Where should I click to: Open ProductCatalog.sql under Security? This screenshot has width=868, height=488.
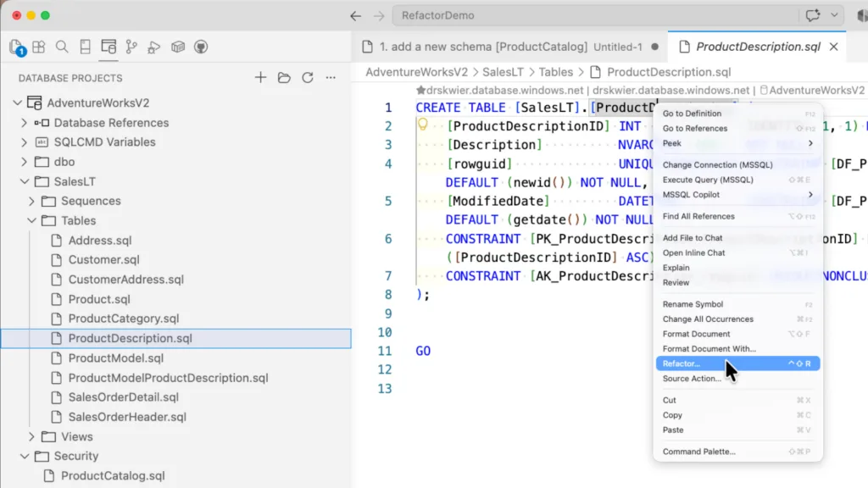pyautogui.click(x=113, y=476)
